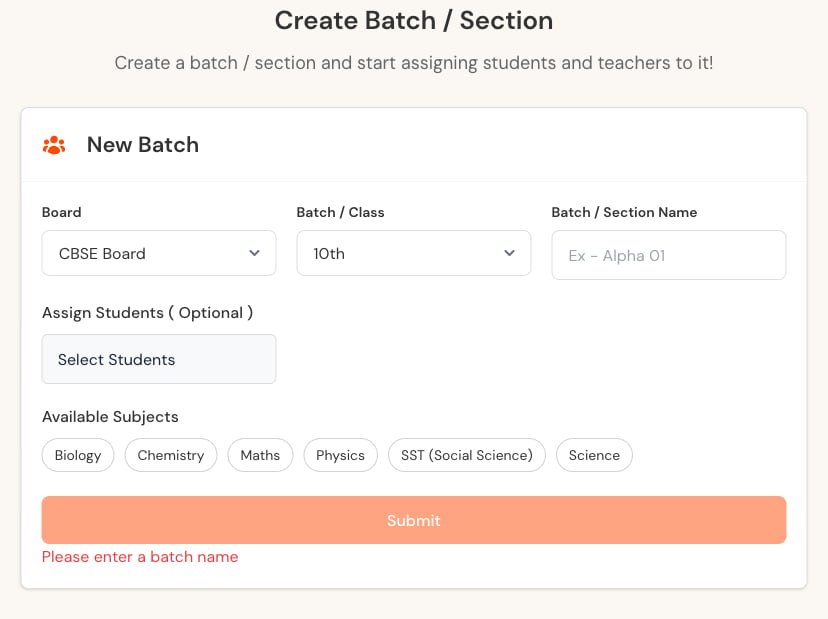
Task: Click the 'Create Batch / Section' page title
Action: click(414, 21)
